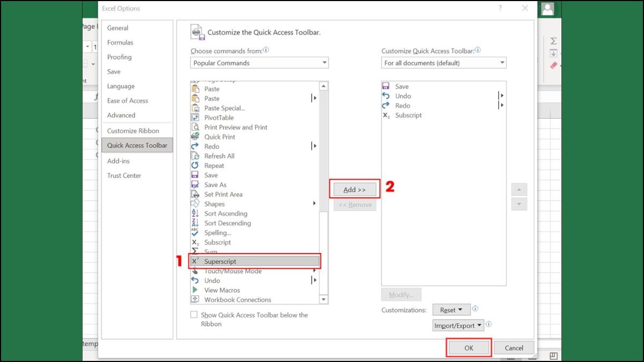This screenshot has width=644, height=362.
Task: Select Subscript in the Popular Commands list
Action: pos(254,242)
